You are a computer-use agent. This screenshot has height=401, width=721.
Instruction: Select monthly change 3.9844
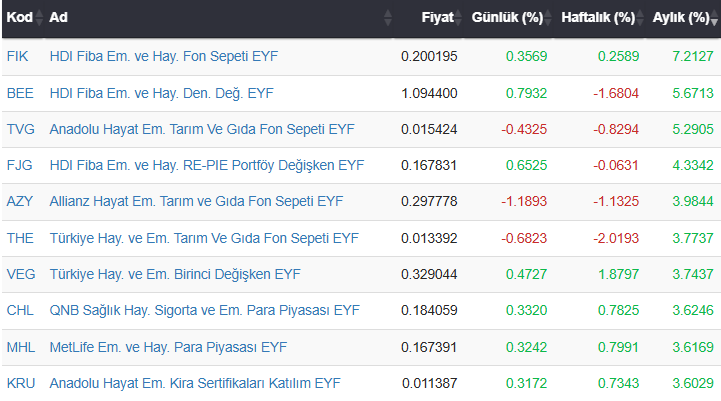click(x=693, y=201)
